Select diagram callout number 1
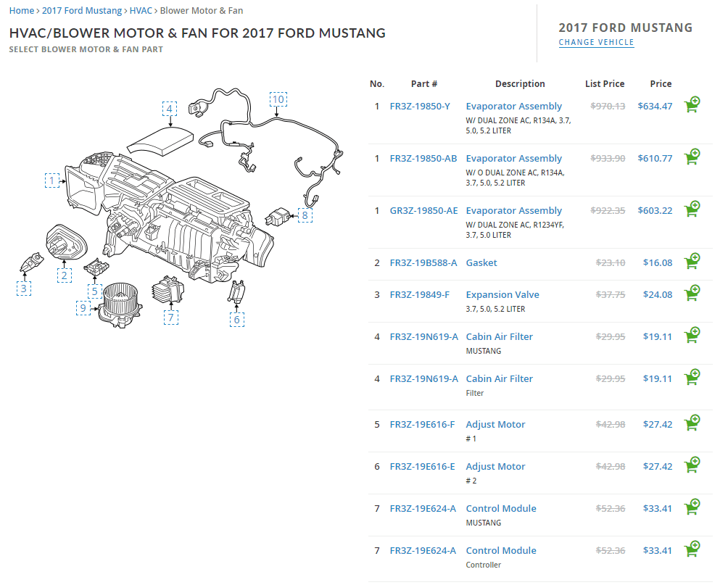Image resolution: width=728 pixels, height=585 pixels. [x=52, y=181]
